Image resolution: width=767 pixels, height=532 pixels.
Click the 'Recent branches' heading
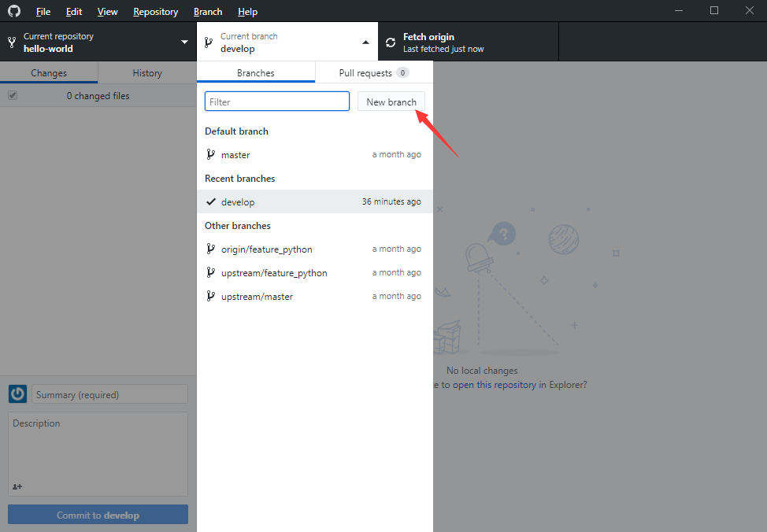239,178
